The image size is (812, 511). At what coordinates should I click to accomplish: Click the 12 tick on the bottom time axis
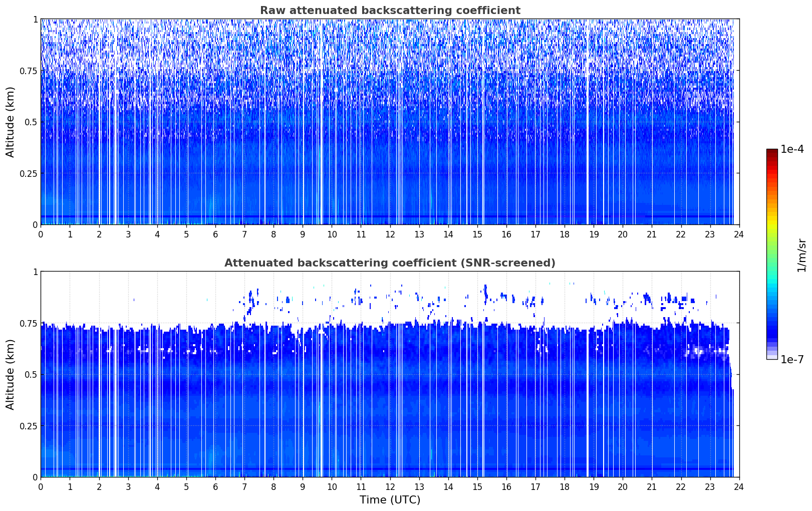point(390,487)
